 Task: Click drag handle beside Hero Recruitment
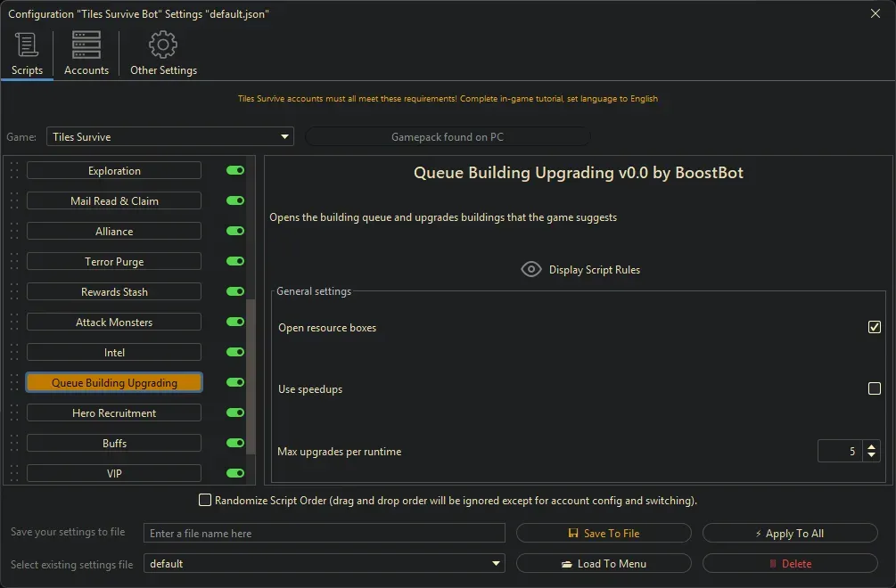(14, 413)
